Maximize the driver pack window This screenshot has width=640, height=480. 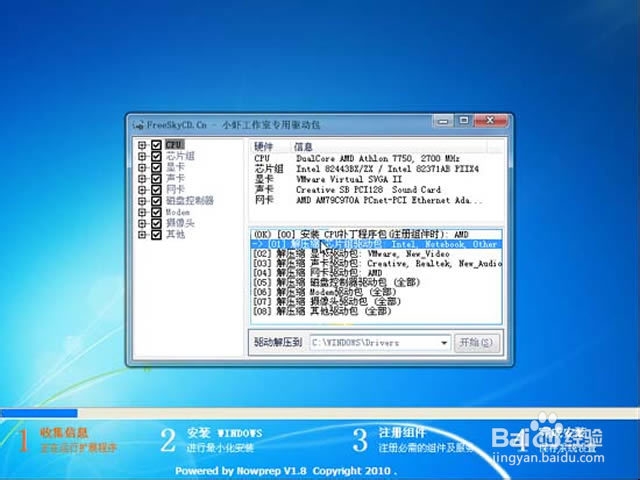click(x=464, y=120)
